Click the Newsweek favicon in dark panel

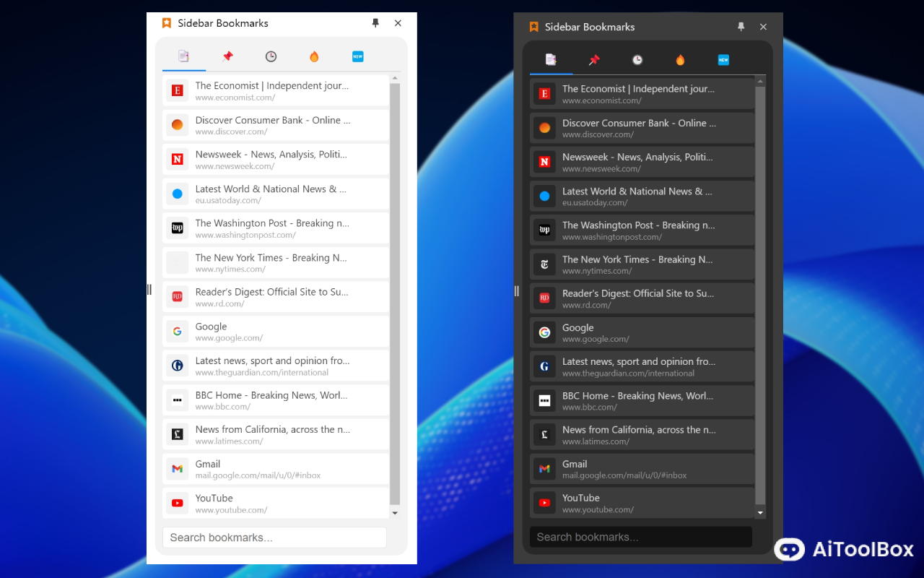coord(544,162)
